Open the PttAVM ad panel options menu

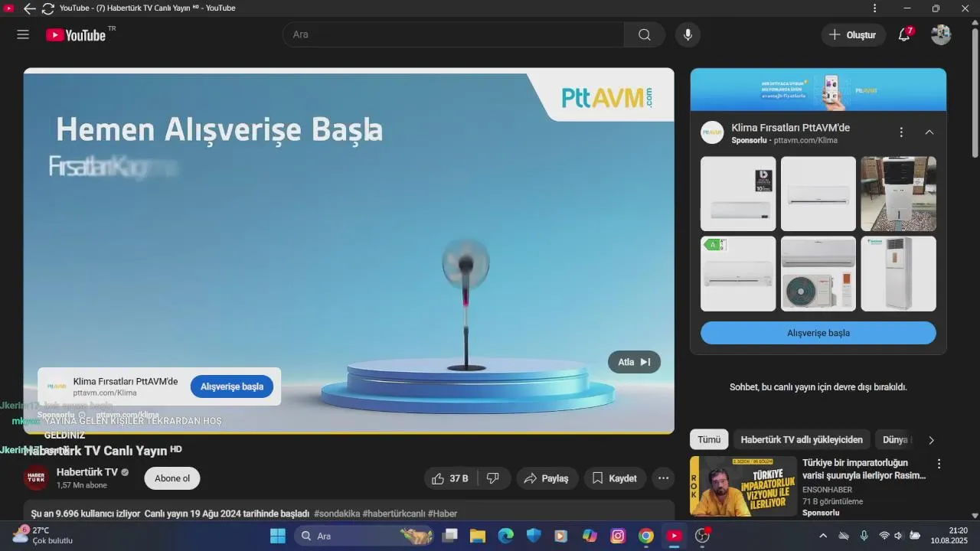click(x=901, y=132)
